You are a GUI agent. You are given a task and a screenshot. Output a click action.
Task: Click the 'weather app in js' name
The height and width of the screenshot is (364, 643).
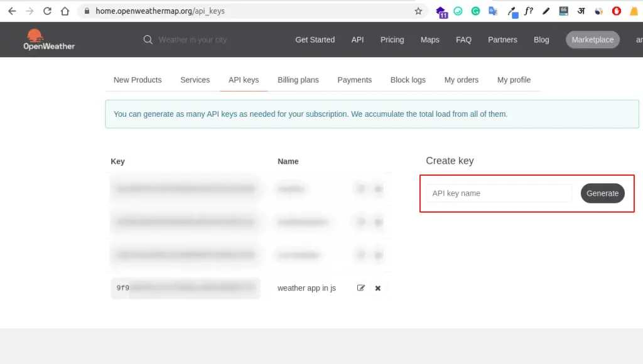pyautogui.click(x=306, y=288)
